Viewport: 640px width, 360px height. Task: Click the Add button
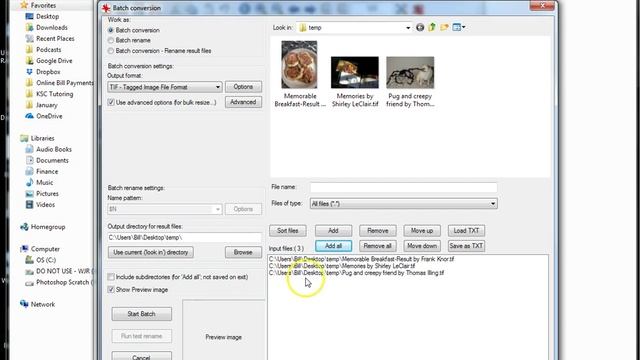[x=333, y=231]
